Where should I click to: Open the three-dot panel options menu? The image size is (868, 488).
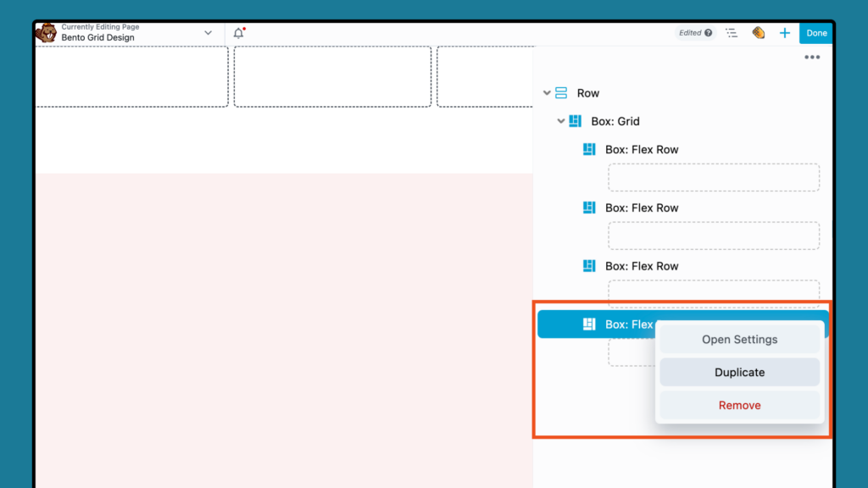[811, 57]
